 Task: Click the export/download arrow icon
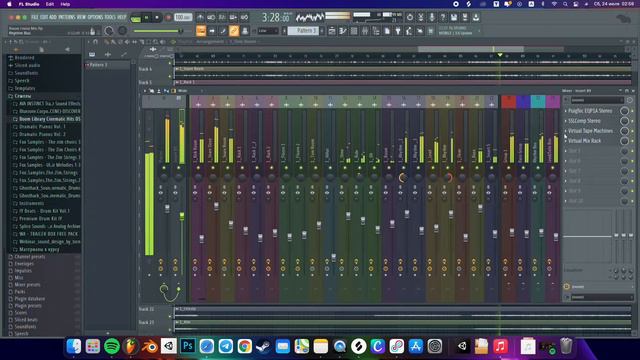click(476, 18)
